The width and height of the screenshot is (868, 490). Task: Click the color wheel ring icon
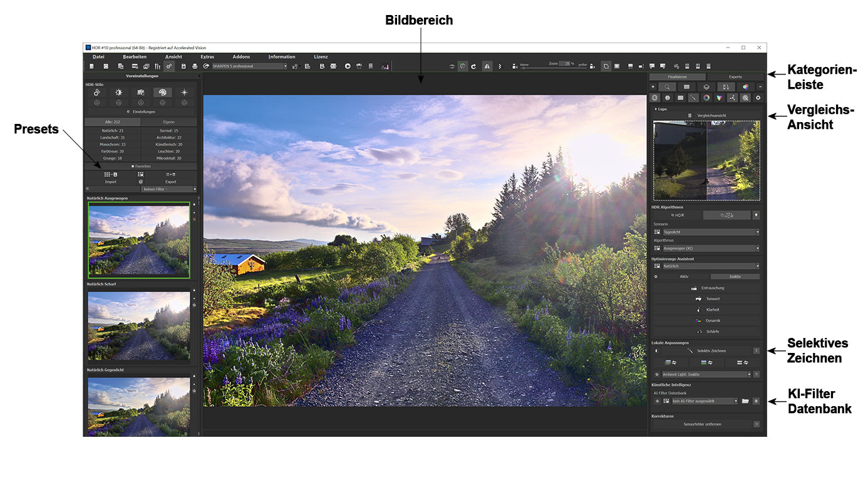point(706,98)
